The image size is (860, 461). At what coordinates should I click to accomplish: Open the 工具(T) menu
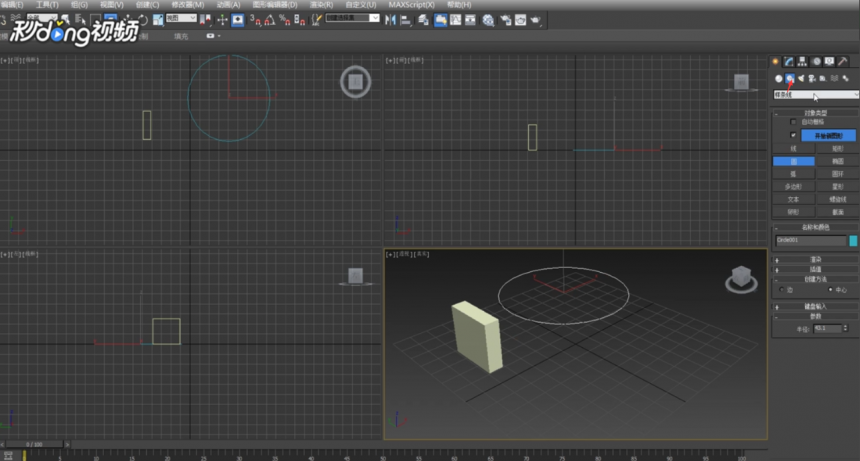coord(47,4)
